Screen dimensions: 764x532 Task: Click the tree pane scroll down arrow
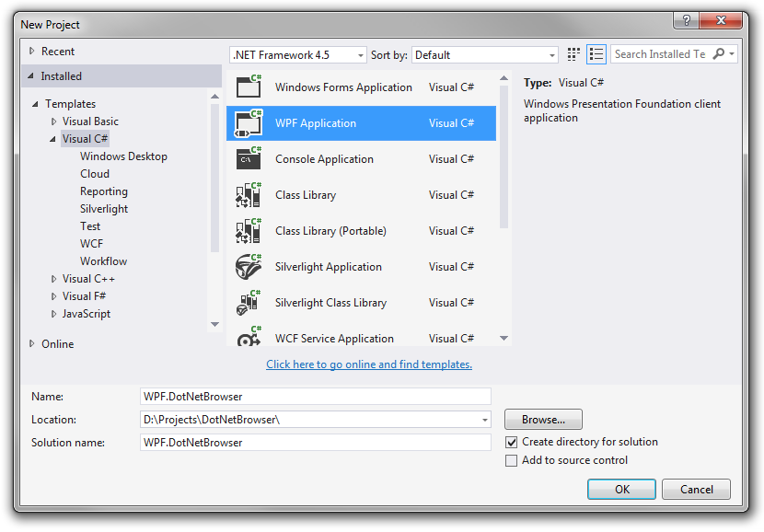[x=214, y=325]
